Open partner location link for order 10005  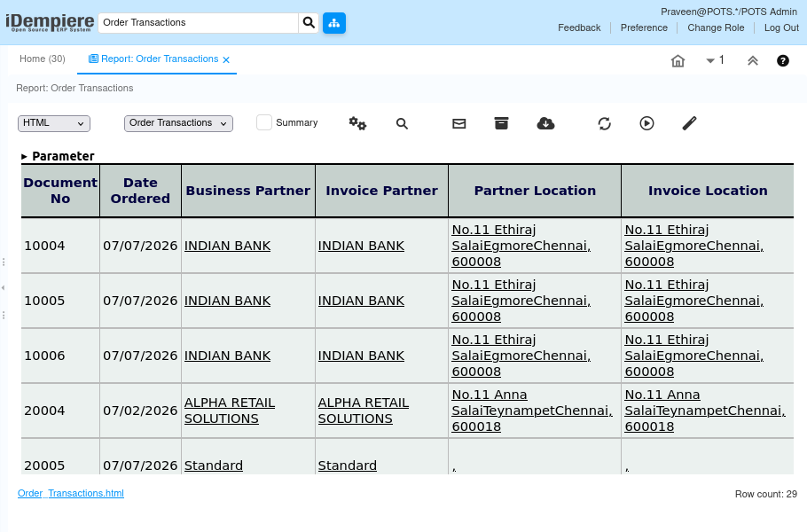point(521,301)
